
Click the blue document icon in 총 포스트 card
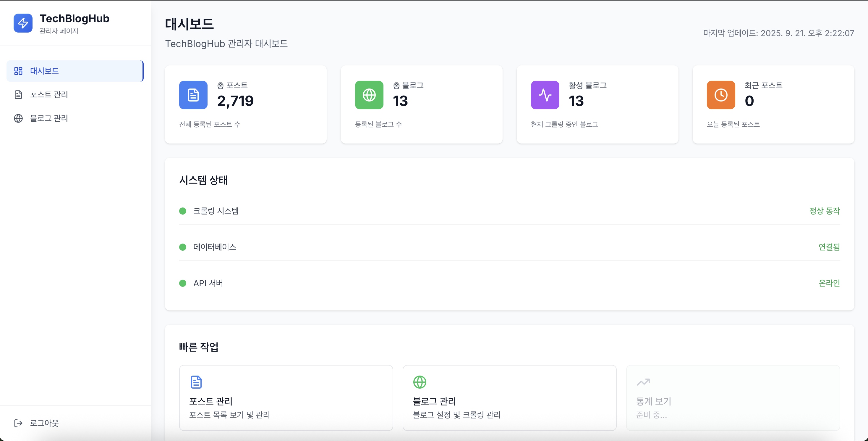coord(193,95)
